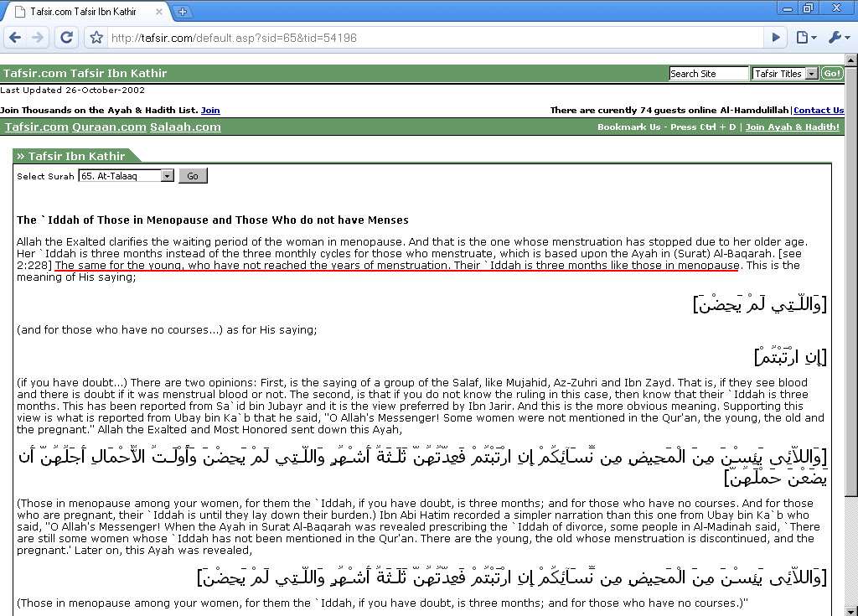858x616 pixels.
Task: Close the Tafsir.com browser tab
Action: tap(159, 11)
